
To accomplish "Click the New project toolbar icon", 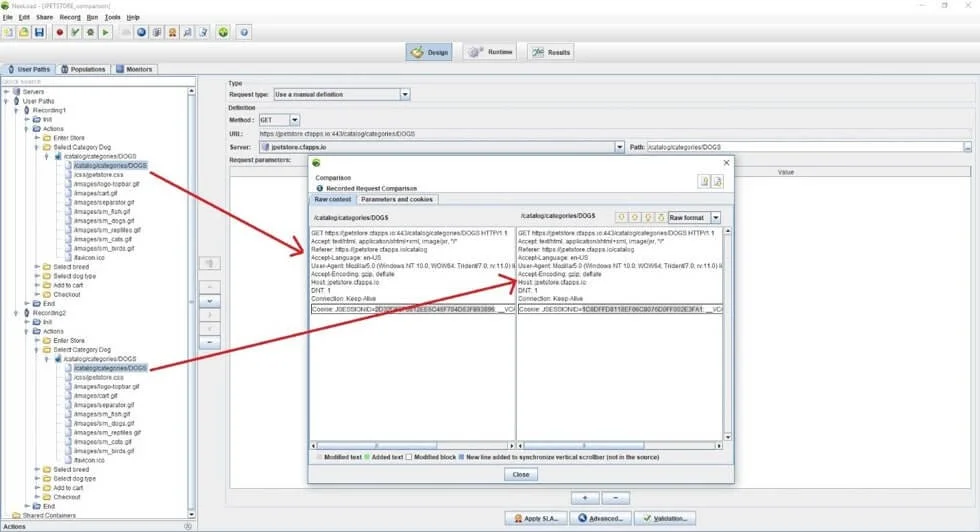I will coord(9,33).
